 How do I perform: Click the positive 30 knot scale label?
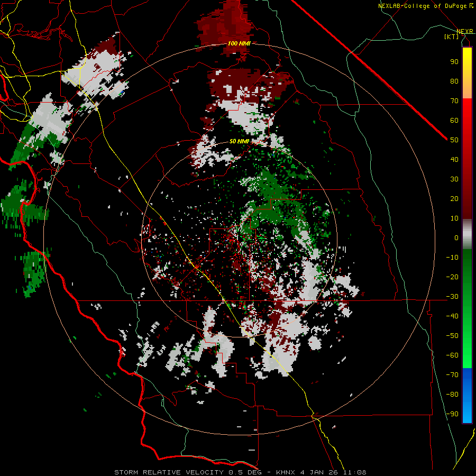click(454, 179)
